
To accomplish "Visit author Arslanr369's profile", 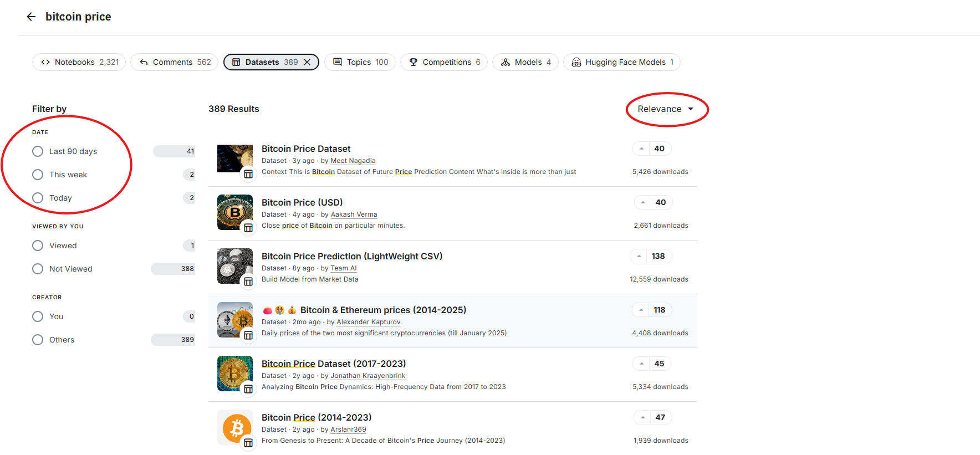I will (x=349, y=430).
